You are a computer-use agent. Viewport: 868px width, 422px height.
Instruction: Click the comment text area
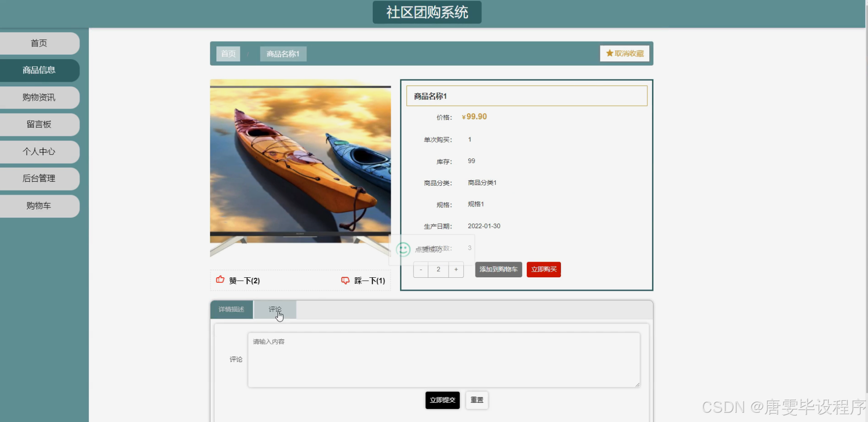pos(444,360)
